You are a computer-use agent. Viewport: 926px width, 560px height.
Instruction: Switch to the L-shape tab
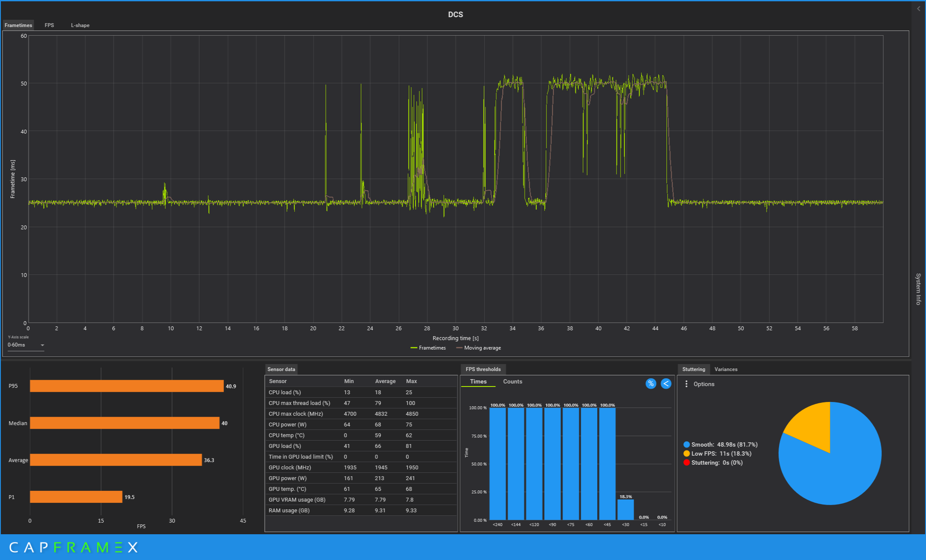80,25
